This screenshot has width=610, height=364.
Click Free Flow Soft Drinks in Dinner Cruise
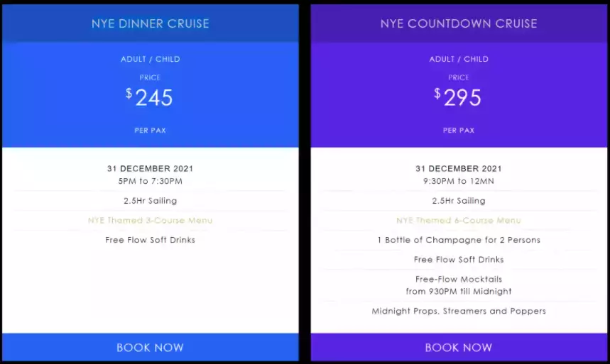150,240
